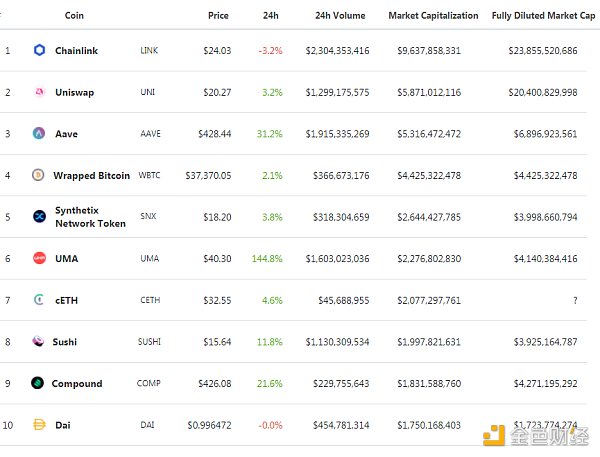Open the Compound coin name link

[77, 383]
